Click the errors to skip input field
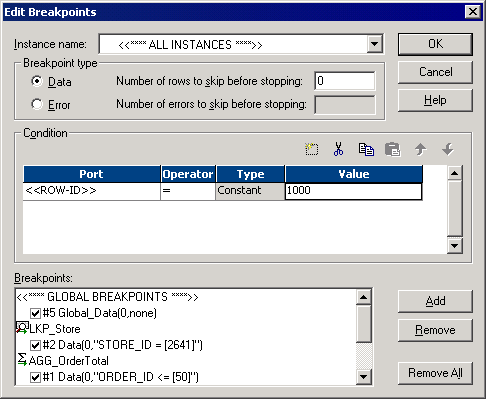Viewport: 486px width, 399px height. point(345,105)
